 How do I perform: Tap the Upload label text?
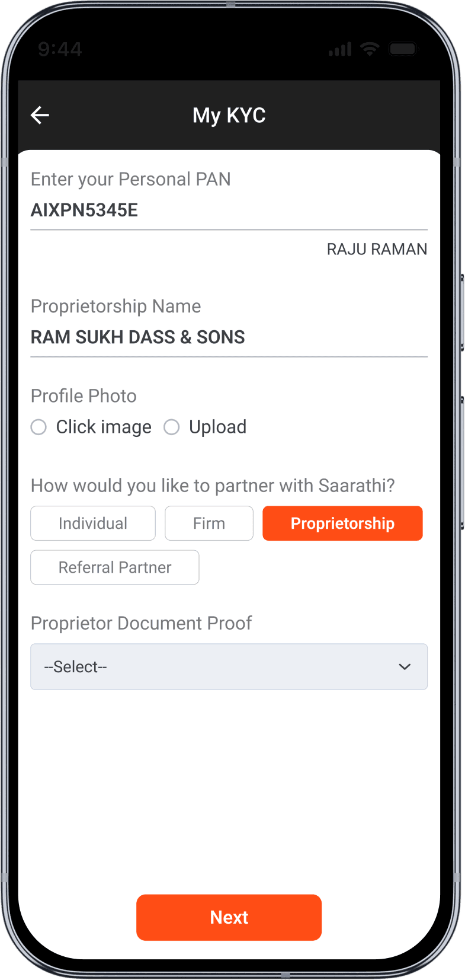(x=217, y=427)
